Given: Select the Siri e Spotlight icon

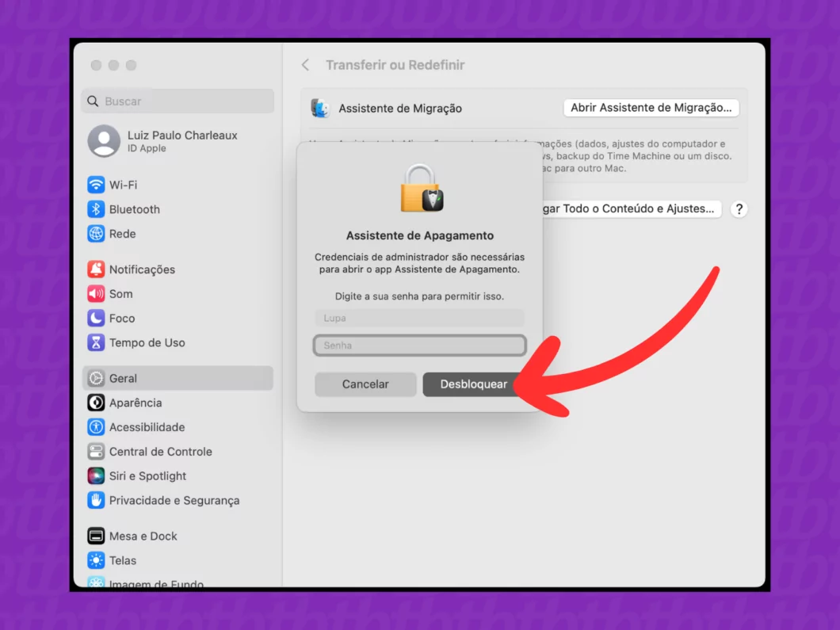Looking at the screenshot, I should coord(96,476).
